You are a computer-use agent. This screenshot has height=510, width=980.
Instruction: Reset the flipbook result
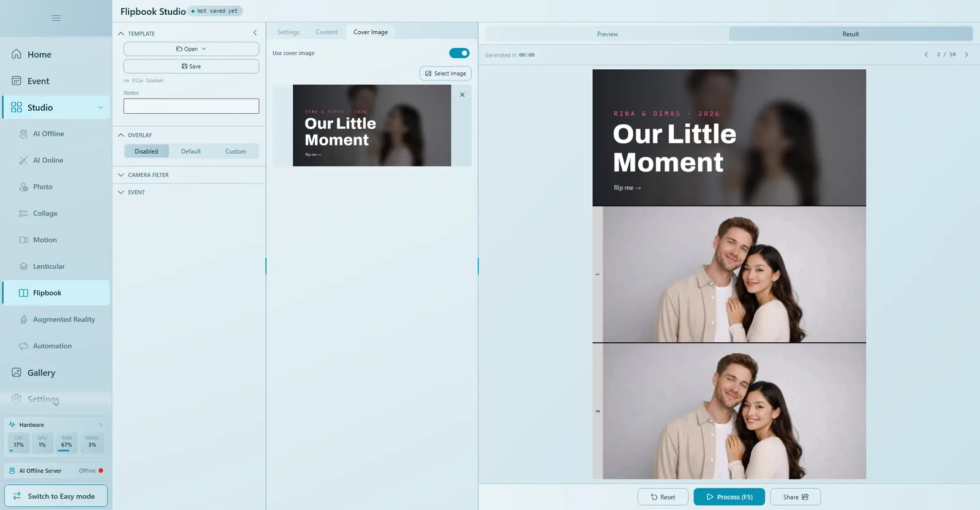coord(663,497)
